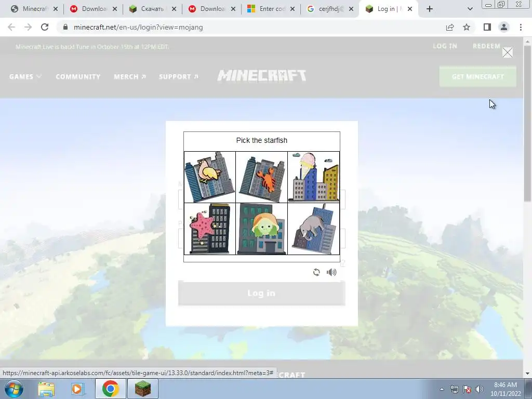Switch to the audio challenge via the speaker icon
The height and width of the screenshot is (399, 532).
point(331,272)
